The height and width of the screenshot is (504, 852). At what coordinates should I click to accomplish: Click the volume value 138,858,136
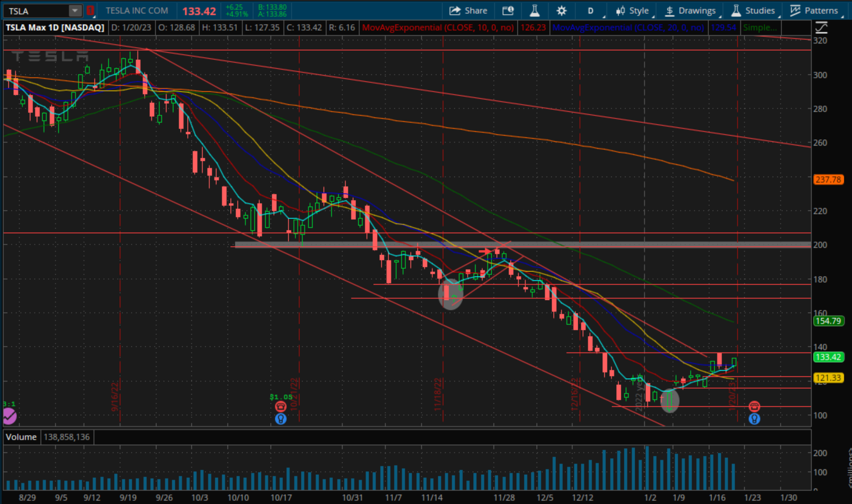point(67,437)
